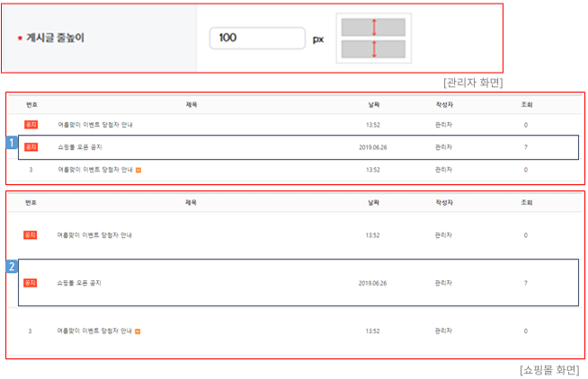Click the 번호 column header in 관리자 화면 table

[x=31, y=104]
